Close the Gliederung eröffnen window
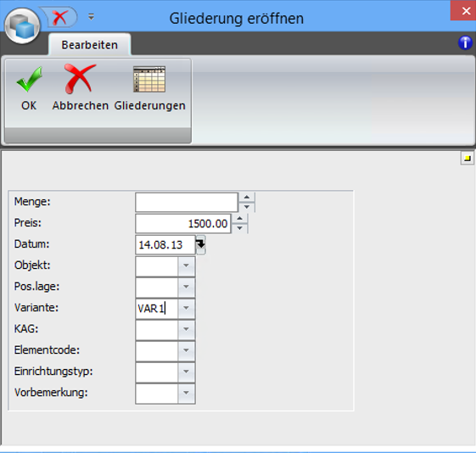This screenshot has width=476, height=453. tap(463, 11)
